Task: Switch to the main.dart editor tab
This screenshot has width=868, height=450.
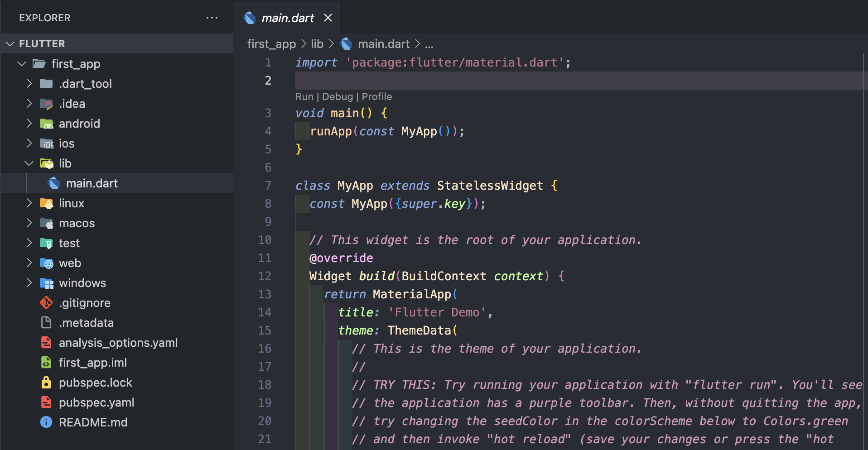Action: tap(288, 18)
